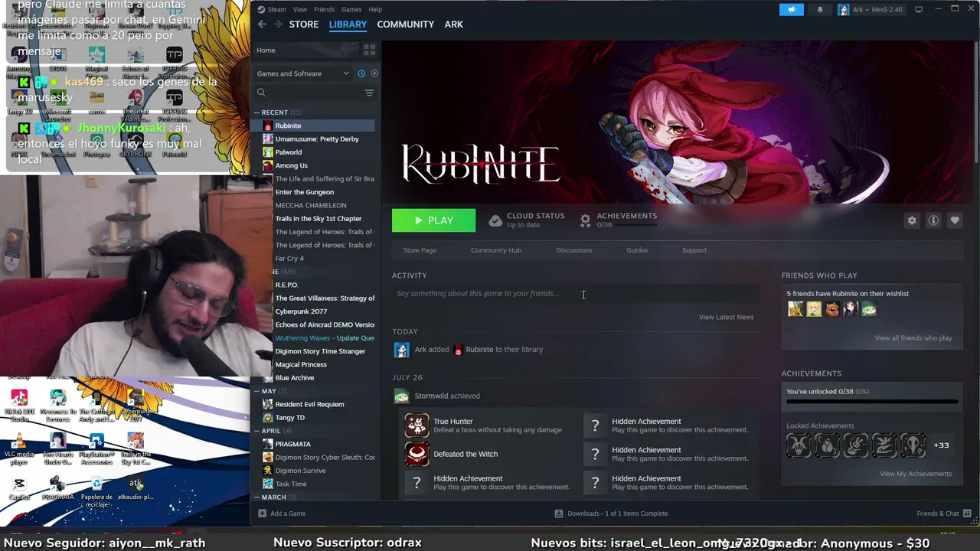Collapse the APRIL category
The image size is (980, 551).
[x=257, y=431]
